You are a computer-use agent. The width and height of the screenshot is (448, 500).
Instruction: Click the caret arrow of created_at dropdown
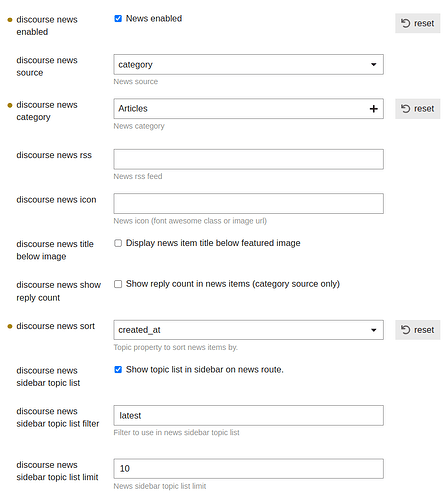(x=374, y=330)
